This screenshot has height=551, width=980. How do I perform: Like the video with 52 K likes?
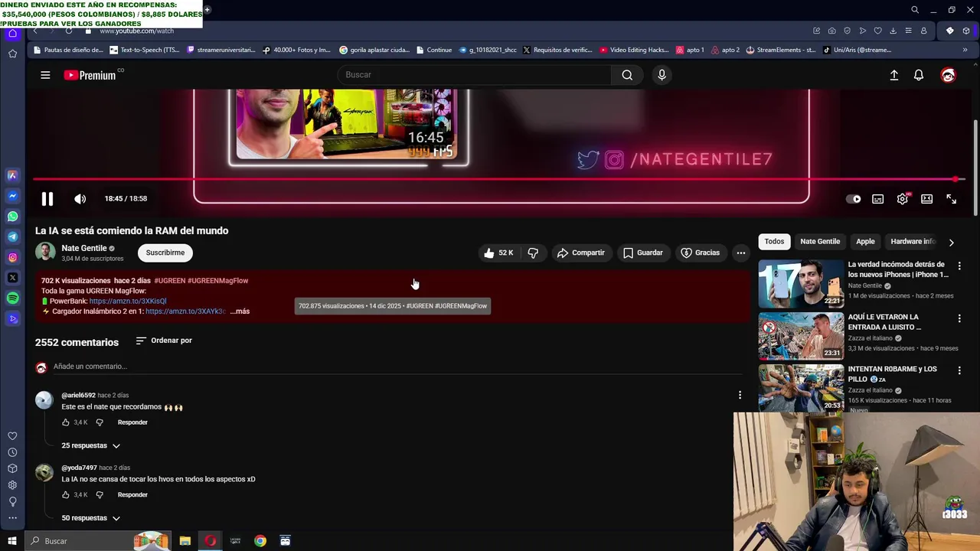498,253
